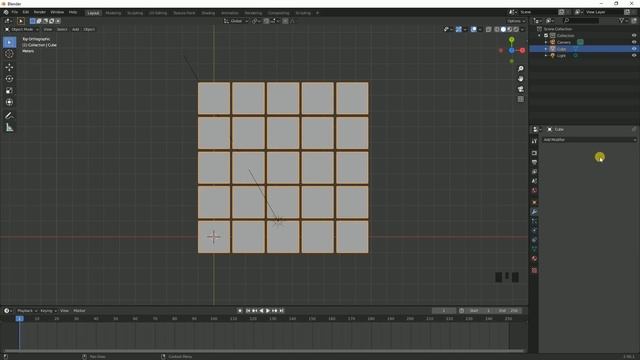This screenshot has height=360, width=640.
Task: Open the Global transform orientation dropdown
Action: (236, 21)
